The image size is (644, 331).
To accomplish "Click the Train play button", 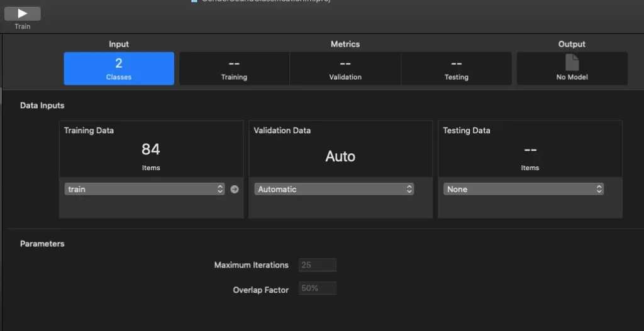I will coord(23,14).
